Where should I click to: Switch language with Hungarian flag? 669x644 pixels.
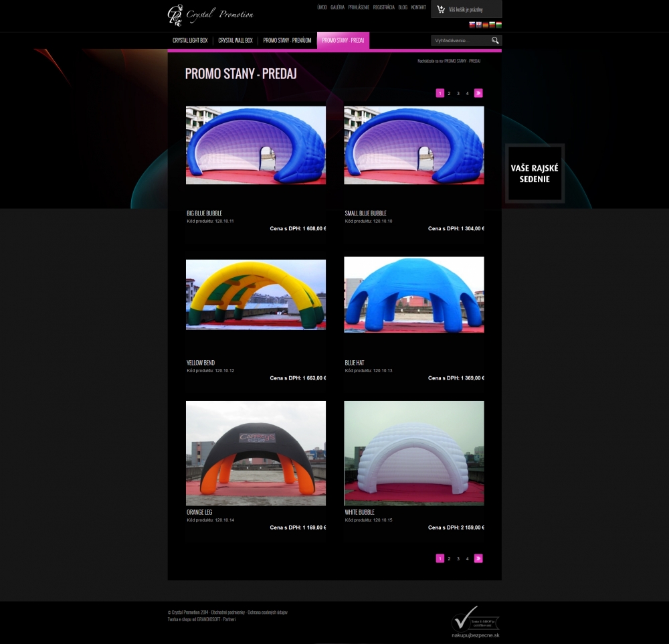(499, 25)
